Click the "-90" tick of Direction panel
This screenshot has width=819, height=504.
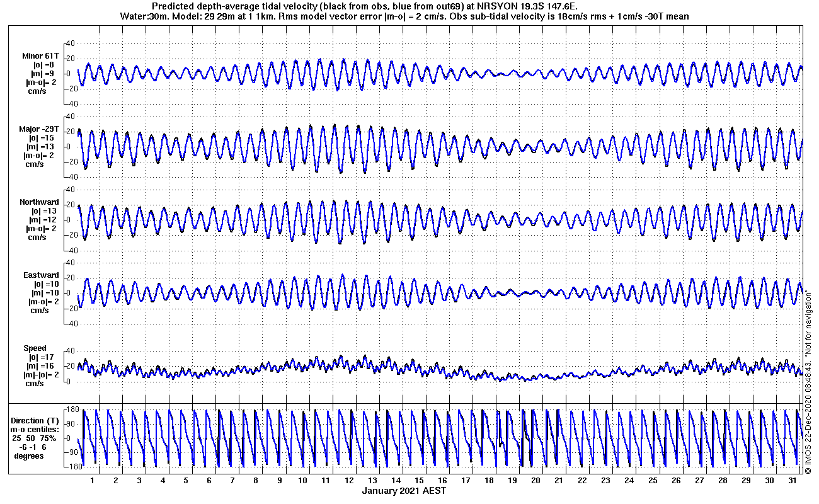(x=72, y=452)
